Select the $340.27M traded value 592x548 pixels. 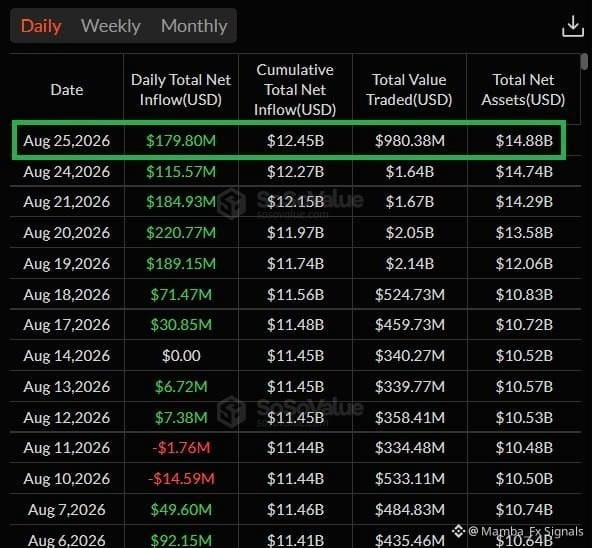coord(410,356)
